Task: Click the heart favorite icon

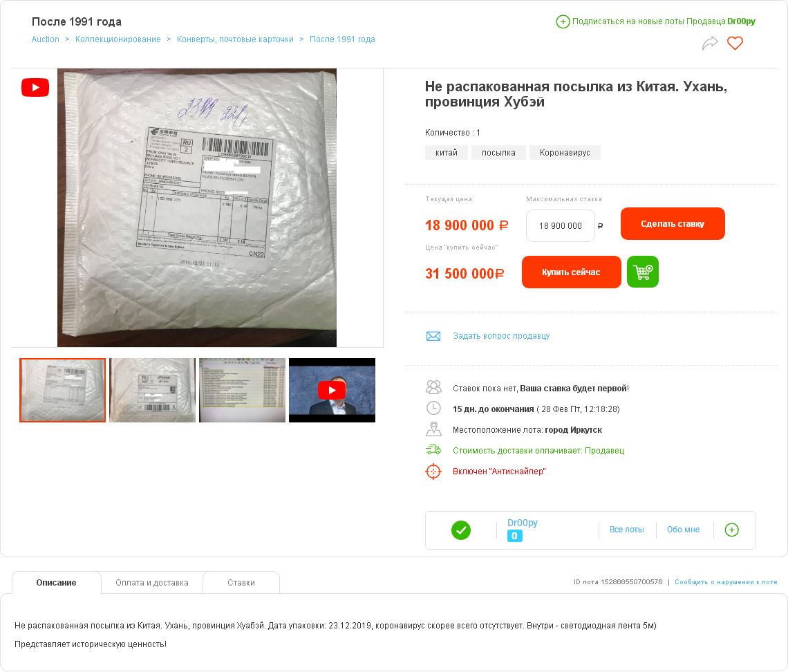Action: tap(735, 44)
